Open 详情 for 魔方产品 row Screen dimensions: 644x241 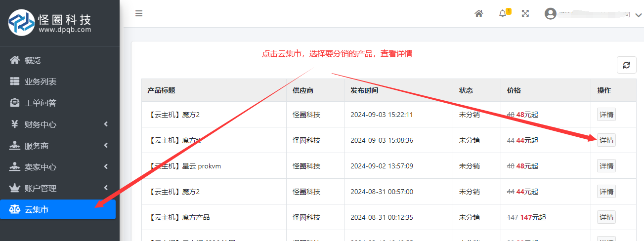coord(606,217)
